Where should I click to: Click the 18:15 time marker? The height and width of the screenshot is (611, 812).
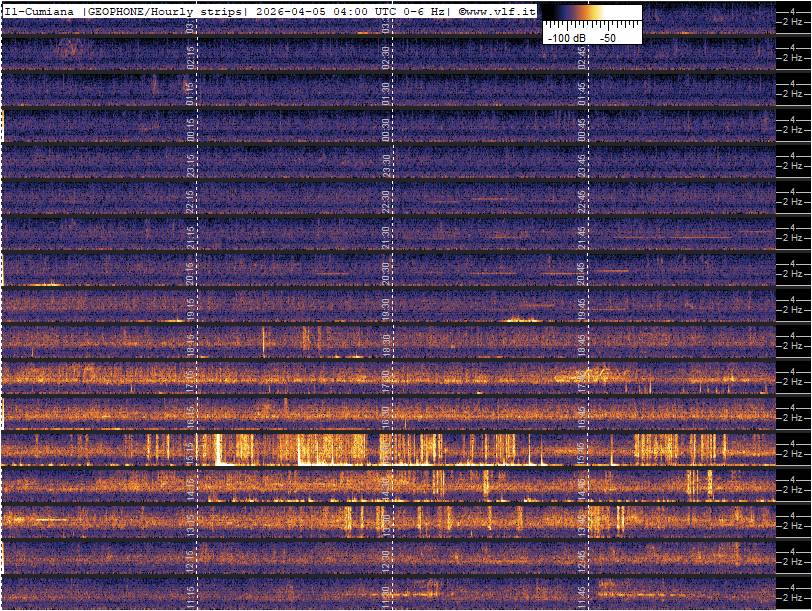tap(190, 344)
